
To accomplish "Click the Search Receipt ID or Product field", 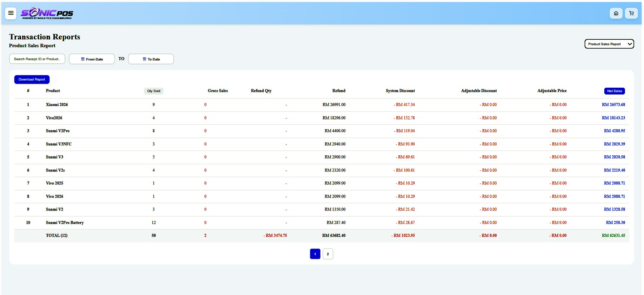I will pyautogui.click(x=37, y=59).
